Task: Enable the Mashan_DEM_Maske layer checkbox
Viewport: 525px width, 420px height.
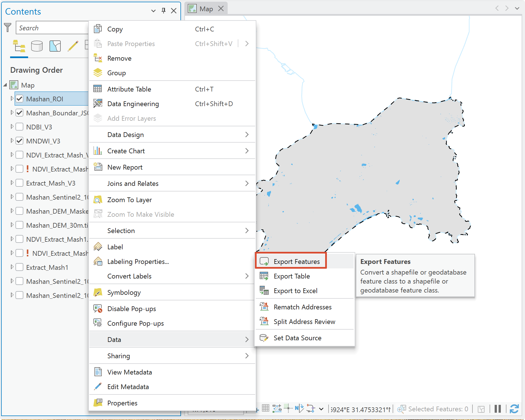Action: coord(19,211)
